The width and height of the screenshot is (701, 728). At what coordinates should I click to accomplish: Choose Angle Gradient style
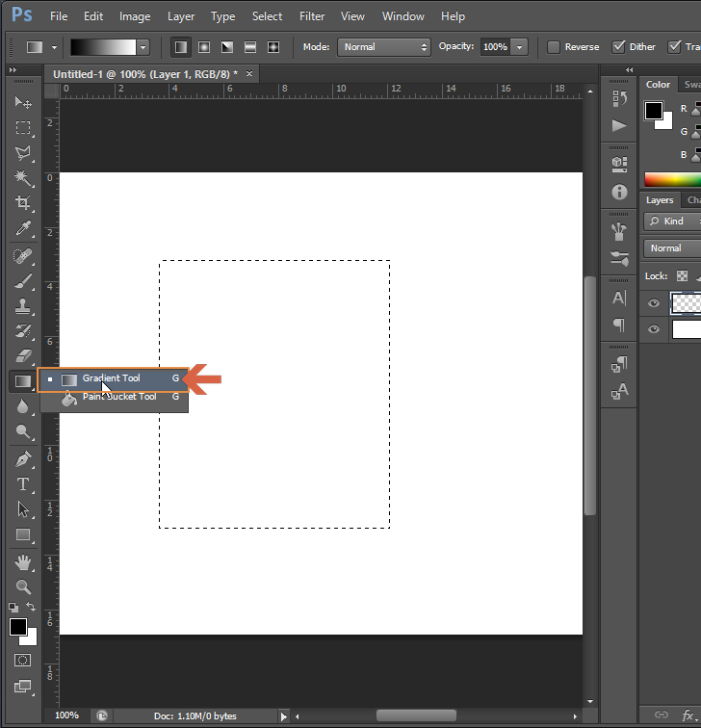click(x=227, y=47)
